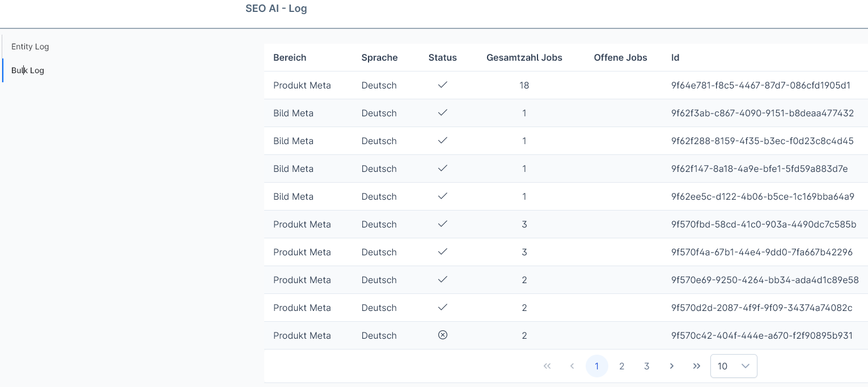Open the Entity Log tab
This screenshot has width=868, height=387.
pos(30,47)
